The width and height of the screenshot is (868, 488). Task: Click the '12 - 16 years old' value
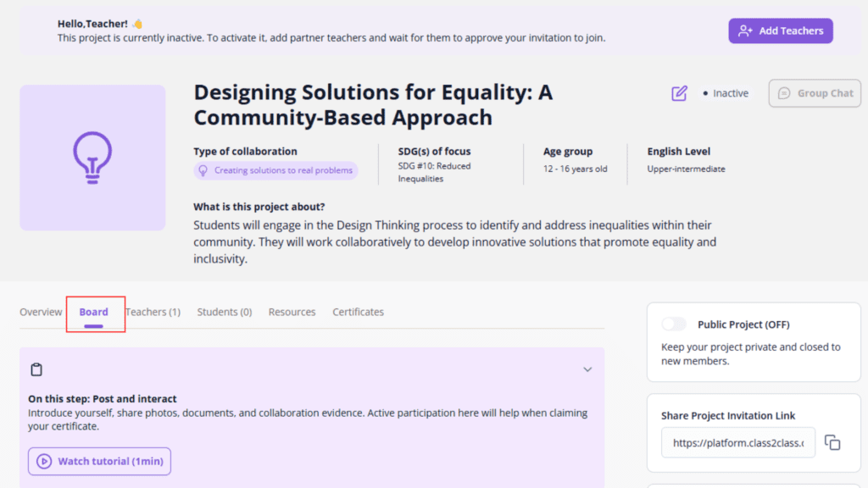point(576,169)
